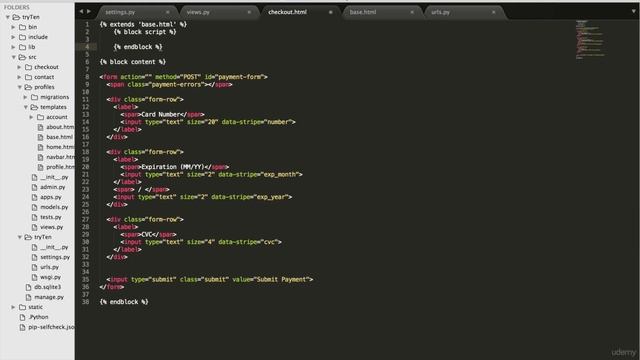Open profile.html in the sidebar

(60, 167)
